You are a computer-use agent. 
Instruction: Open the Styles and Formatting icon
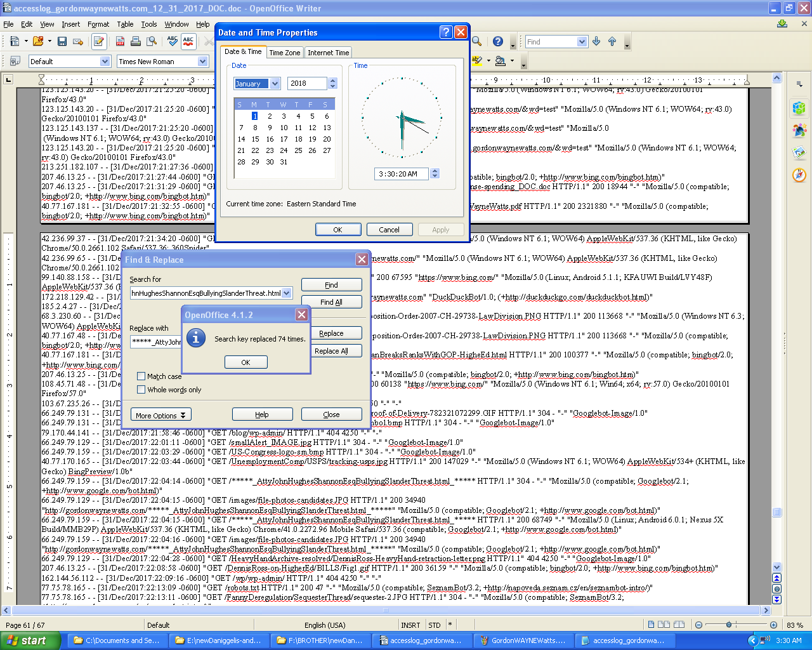(15, 61)
